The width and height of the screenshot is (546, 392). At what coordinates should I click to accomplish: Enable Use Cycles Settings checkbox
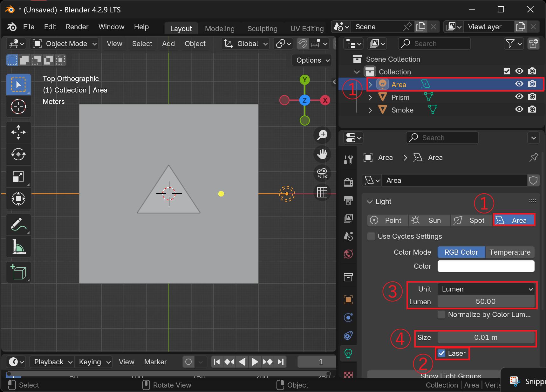coord(371,237)
